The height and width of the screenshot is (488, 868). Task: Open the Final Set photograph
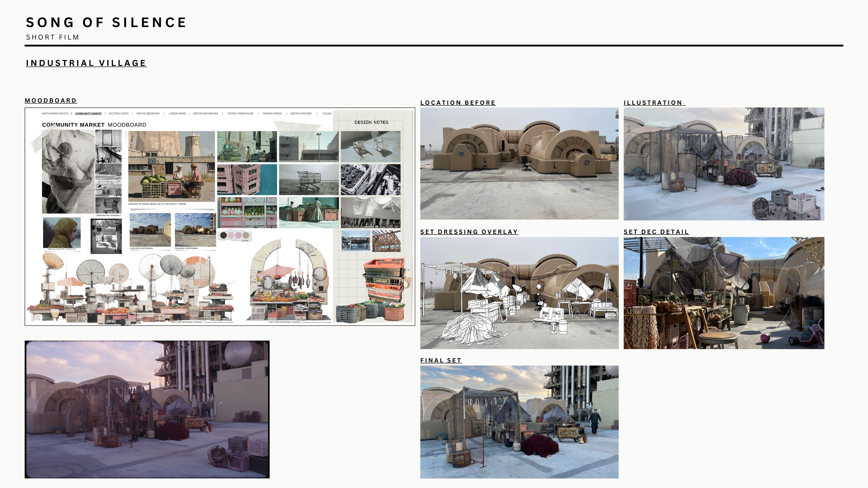[x=519, y=422]
